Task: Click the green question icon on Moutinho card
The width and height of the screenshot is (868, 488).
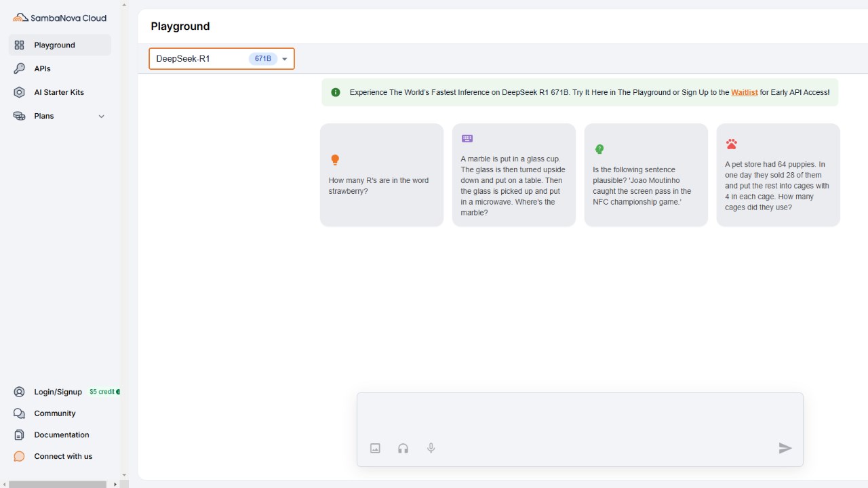Action: (x=599, y=149)
